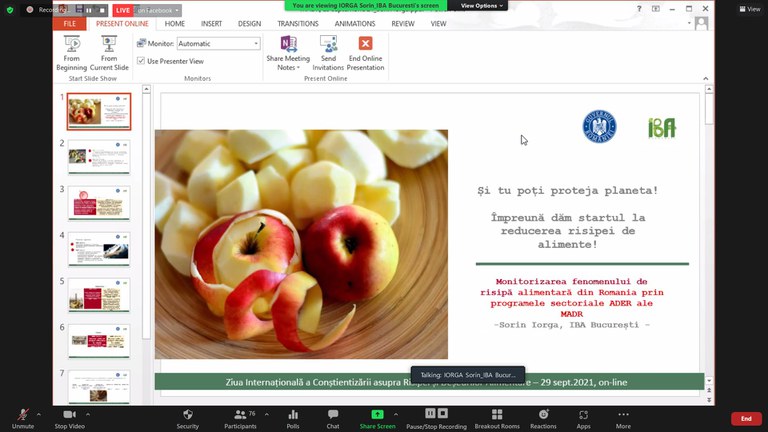The height and width of the screenshot is (432, 768).
Task: Select slide 3 thumbnail in slide panel
Action: pos(98,203)
